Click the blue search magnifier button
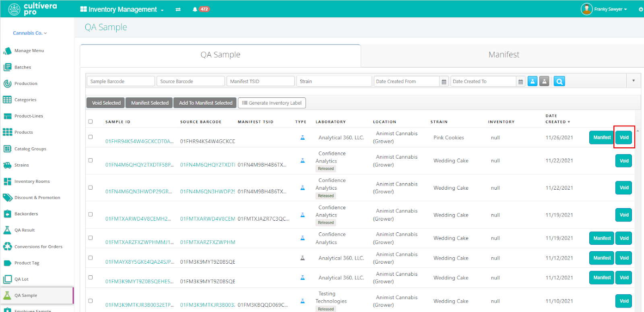This screenshot has width=644, height=312. (559, 81)
